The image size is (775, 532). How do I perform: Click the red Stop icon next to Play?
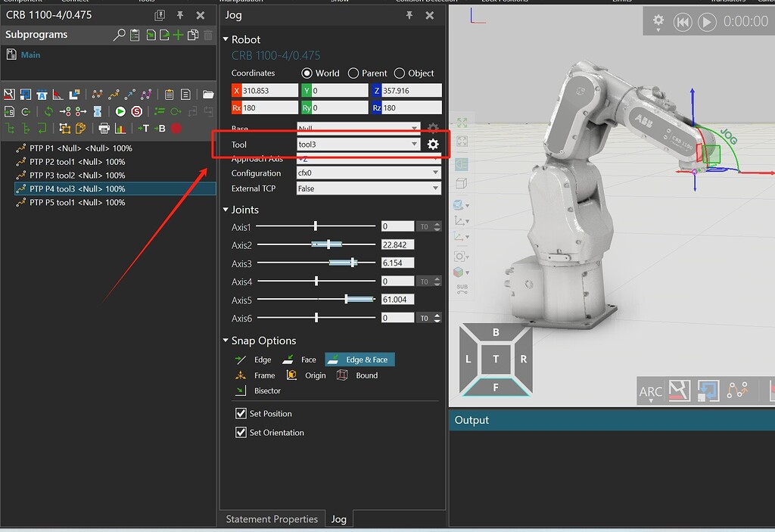coord(137,111)
